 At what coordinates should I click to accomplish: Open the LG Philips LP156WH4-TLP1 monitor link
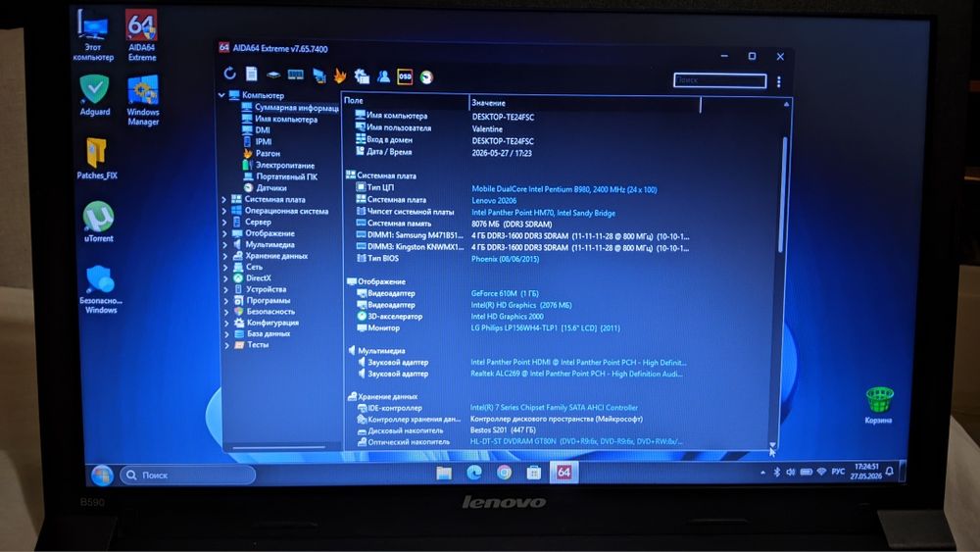pyautogui.click(x=546, y=328)
